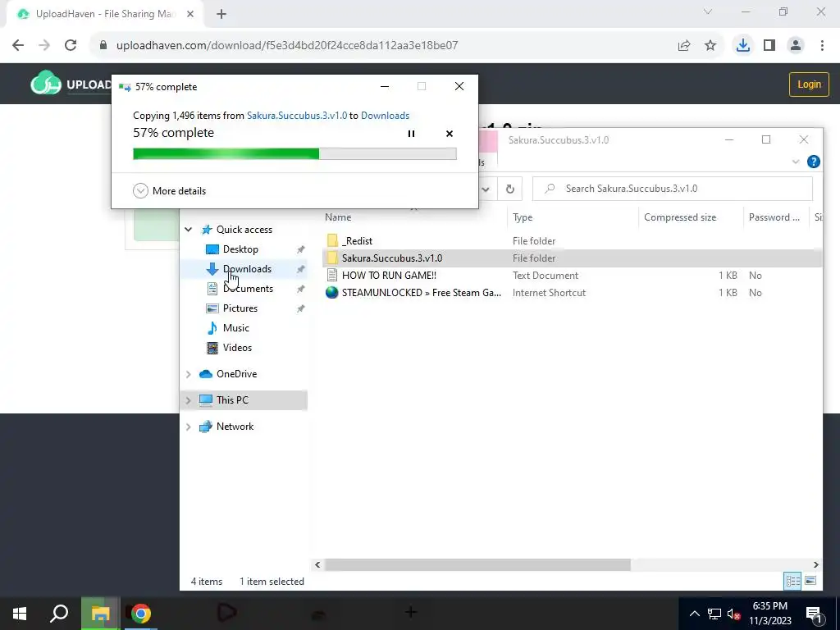Open Windows taskbar search

(59, 614)
